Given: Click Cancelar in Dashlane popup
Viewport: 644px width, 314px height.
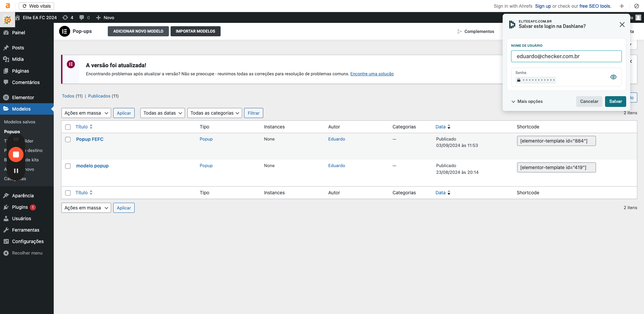Looking at the screenshot, I should 589,102.
